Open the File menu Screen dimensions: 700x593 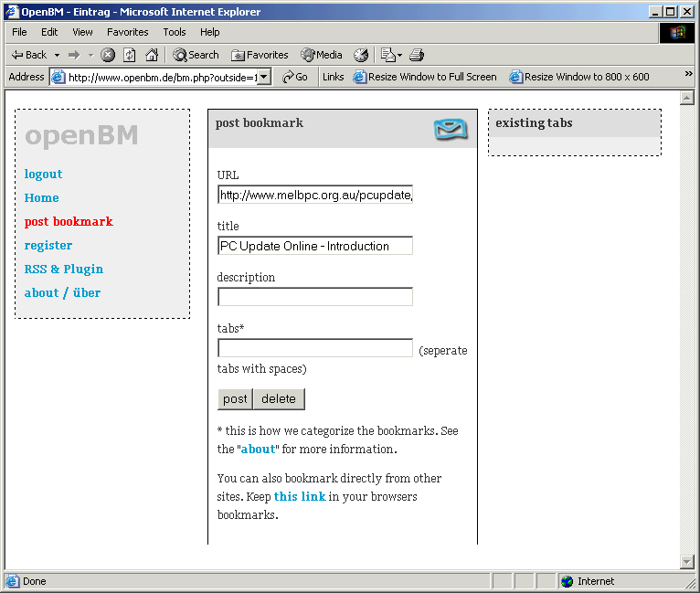coord(19,32)
